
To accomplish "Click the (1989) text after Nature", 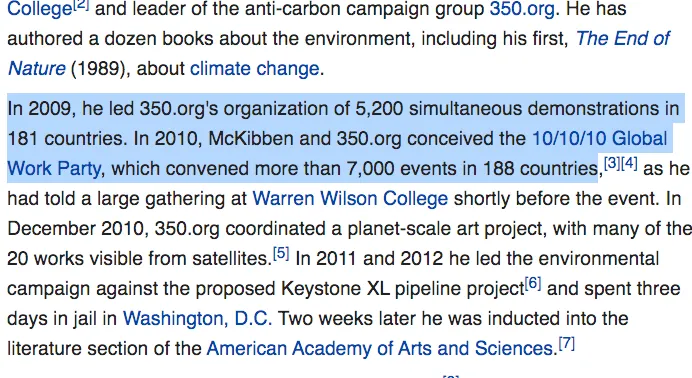I will click(x=100, y=69).
